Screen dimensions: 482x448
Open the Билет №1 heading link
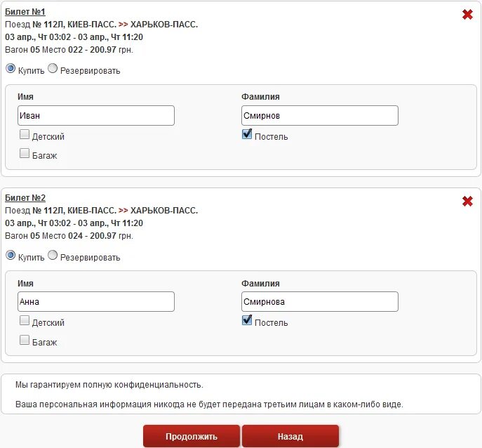25,12
